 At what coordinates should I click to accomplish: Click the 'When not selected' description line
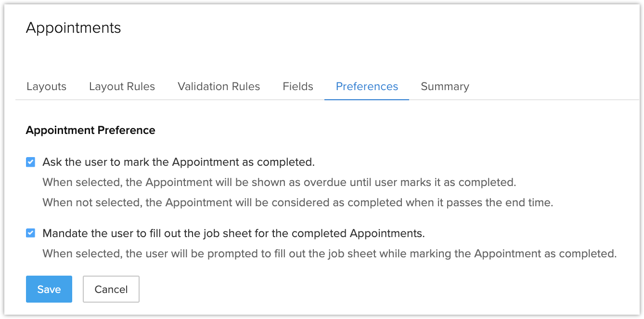(x=297, y=203)
